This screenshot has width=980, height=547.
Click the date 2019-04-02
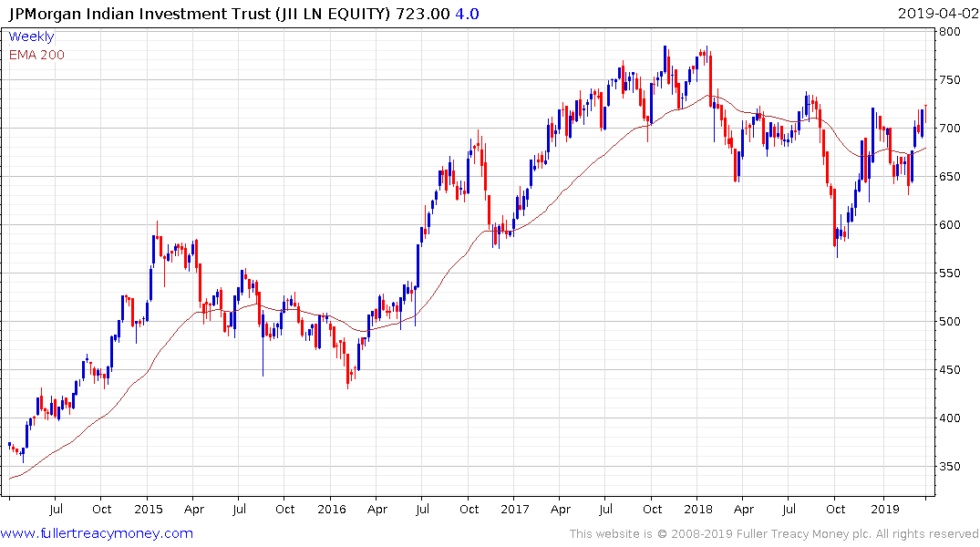click(x=938, y=14)
